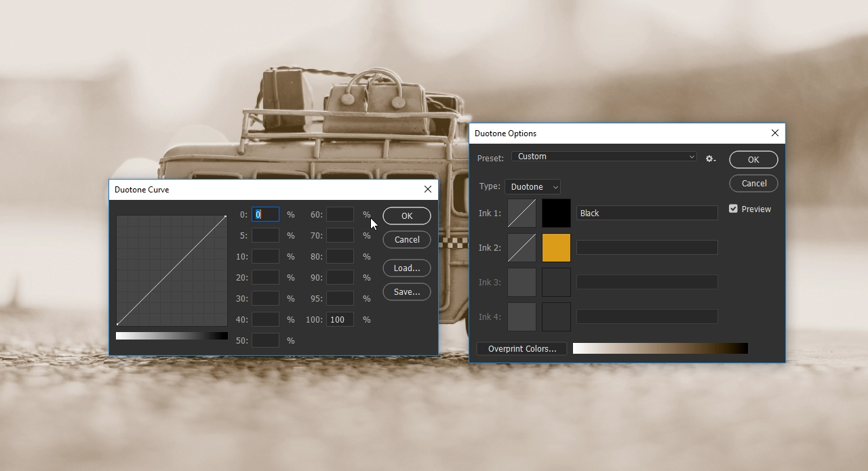The height and width of the screenshot is (471, 868).
Task: Open the Preset dropdown showing Custom
Action: 604,157
